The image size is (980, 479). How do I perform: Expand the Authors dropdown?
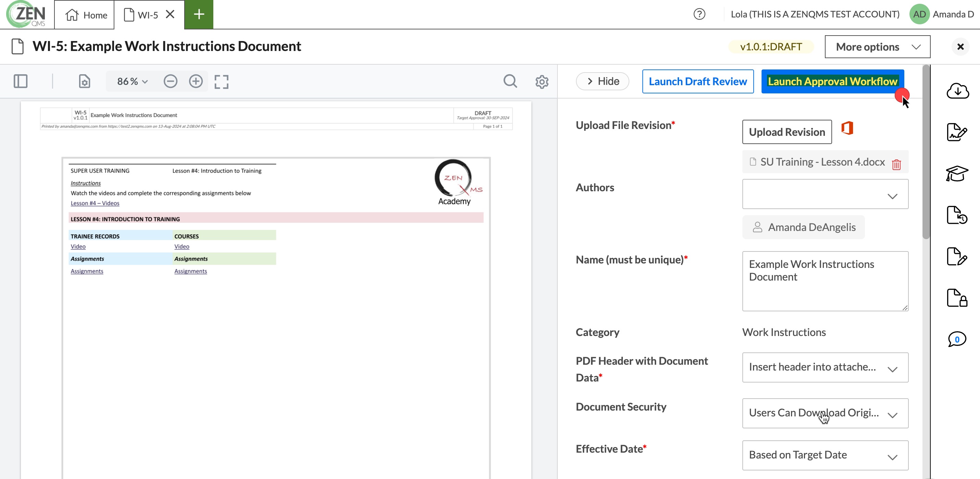tap(825, 194)
